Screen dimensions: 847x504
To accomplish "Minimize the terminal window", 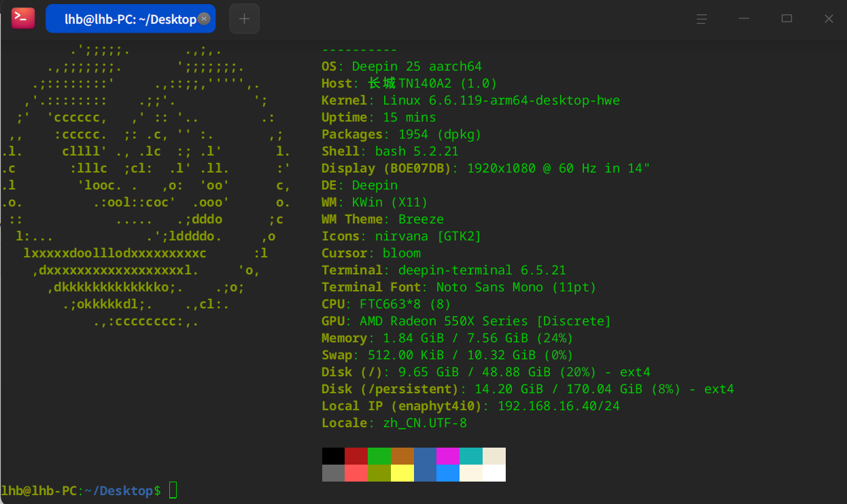I will [744, 19].
